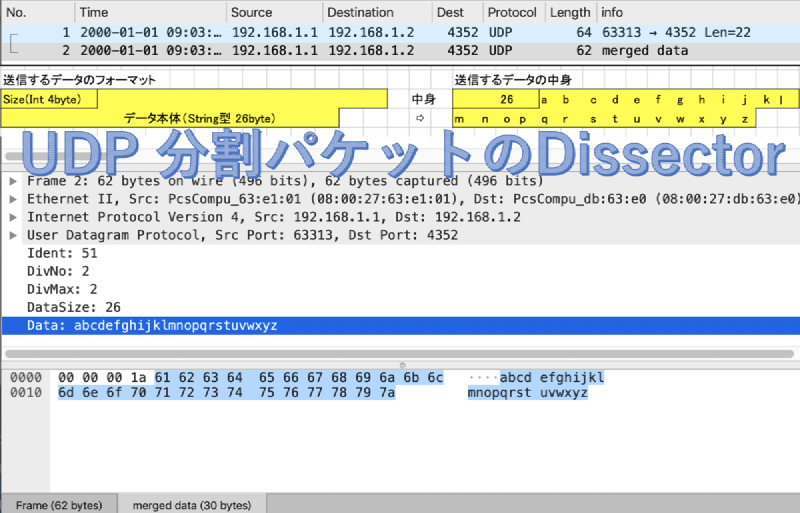This screenshot has width=800, height=513.
Task: Sort by the Destination column header
Action: (376, 13)
